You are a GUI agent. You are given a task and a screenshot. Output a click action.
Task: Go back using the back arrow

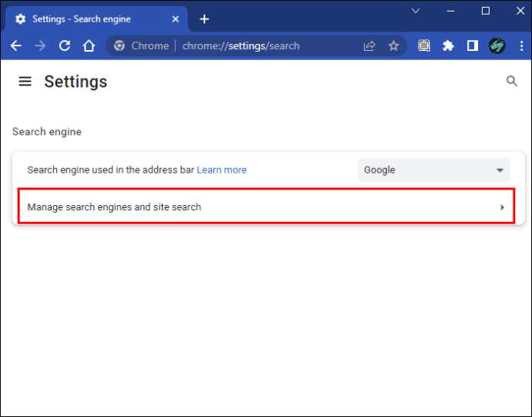point(16,45)
